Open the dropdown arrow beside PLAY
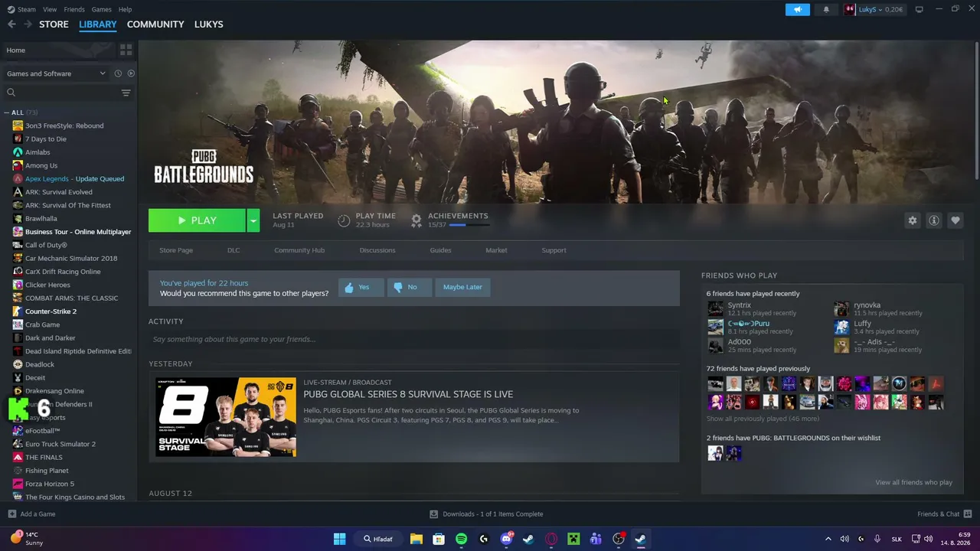Image resolution: width=980 pixels, height=551 pixels. [253, 220]
